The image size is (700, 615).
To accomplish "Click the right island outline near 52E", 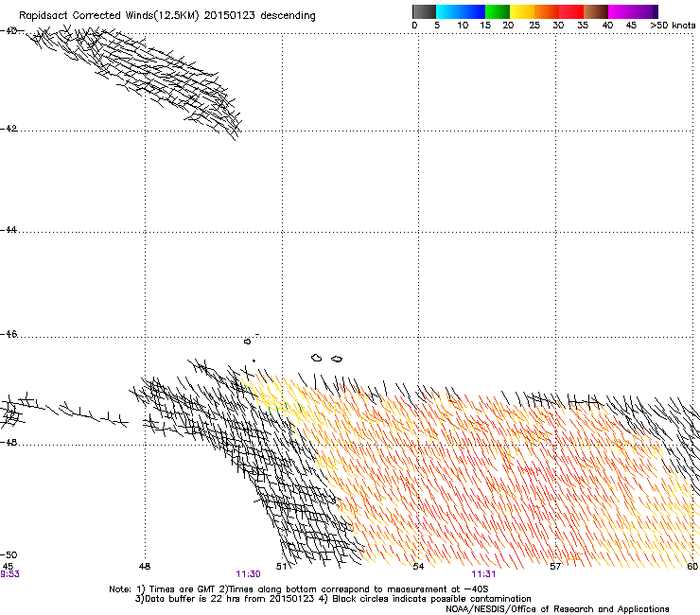I will pos(337,359).
